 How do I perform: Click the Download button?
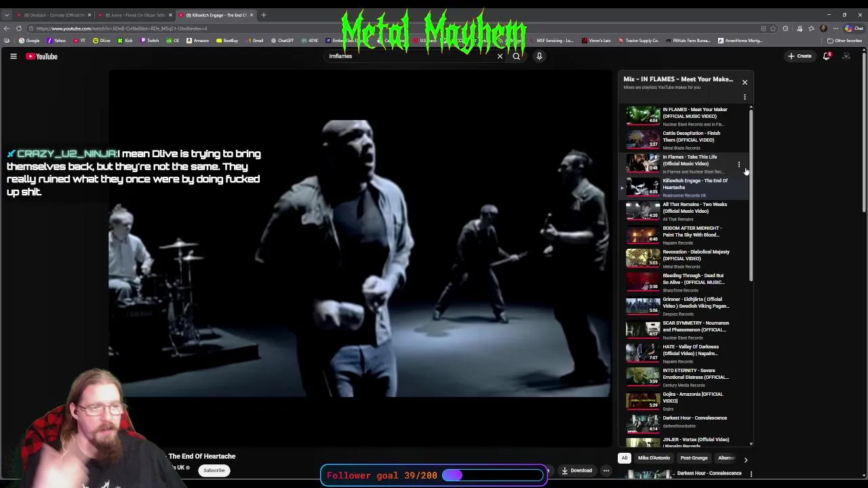point(577,470)
